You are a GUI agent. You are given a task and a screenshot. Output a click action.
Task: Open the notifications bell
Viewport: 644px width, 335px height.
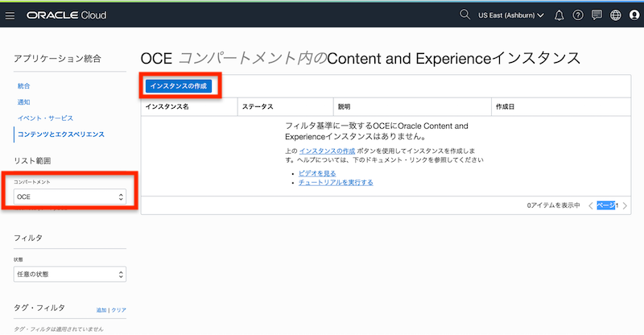tap(559, 15)
